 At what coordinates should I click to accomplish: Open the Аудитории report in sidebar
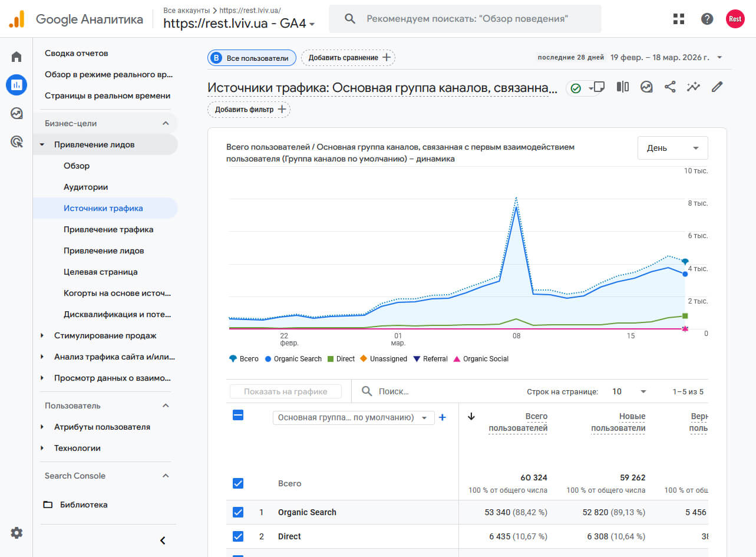[x=85, y=187]
